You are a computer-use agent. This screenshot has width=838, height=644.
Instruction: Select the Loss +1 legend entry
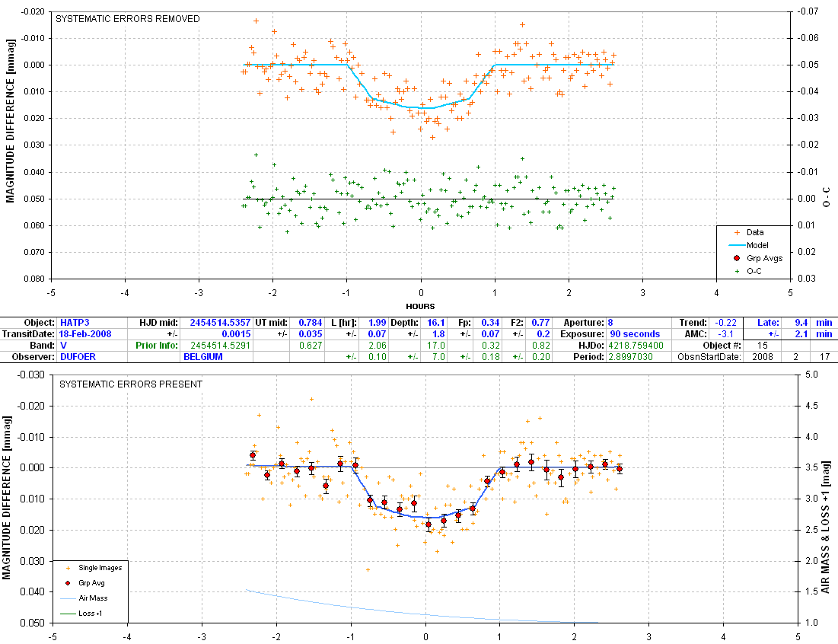click(x=91, y=613)
